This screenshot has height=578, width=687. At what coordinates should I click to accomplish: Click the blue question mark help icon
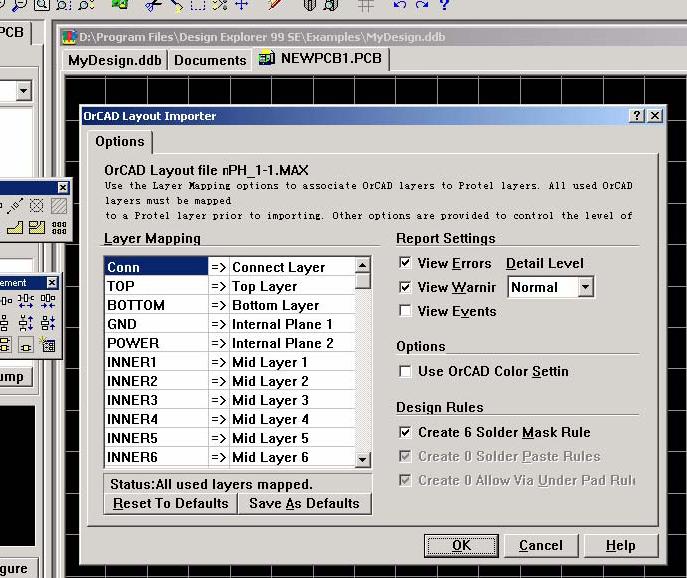444,4
